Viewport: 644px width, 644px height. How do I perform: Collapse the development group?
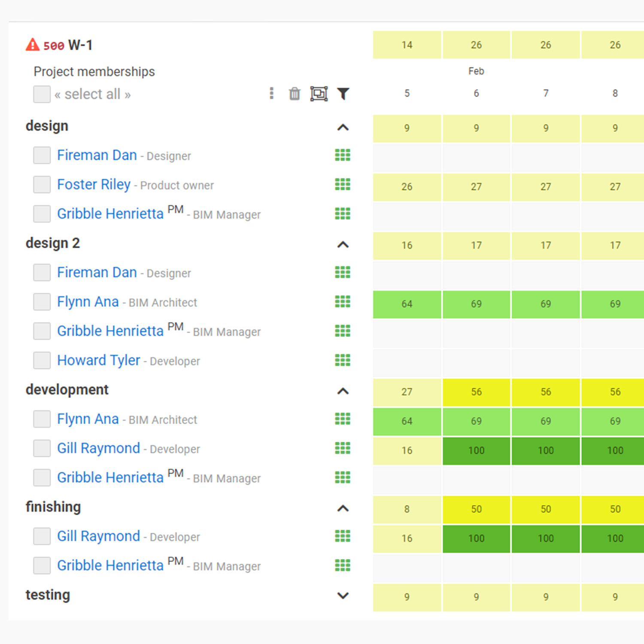[x=343, y=391]
